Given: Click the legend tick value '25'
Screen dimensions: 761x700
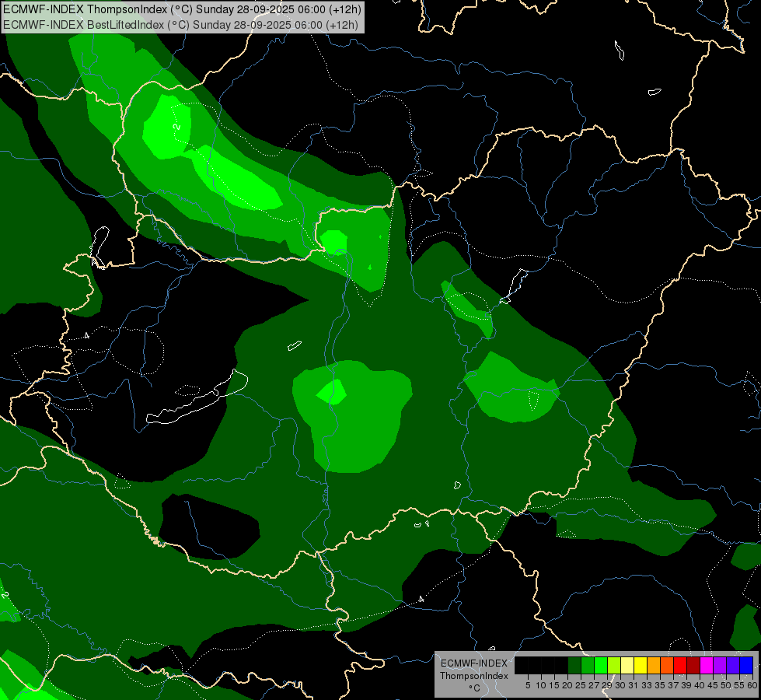Looking at the screenshot, I should pyautogui.click(x=581, y=685).
